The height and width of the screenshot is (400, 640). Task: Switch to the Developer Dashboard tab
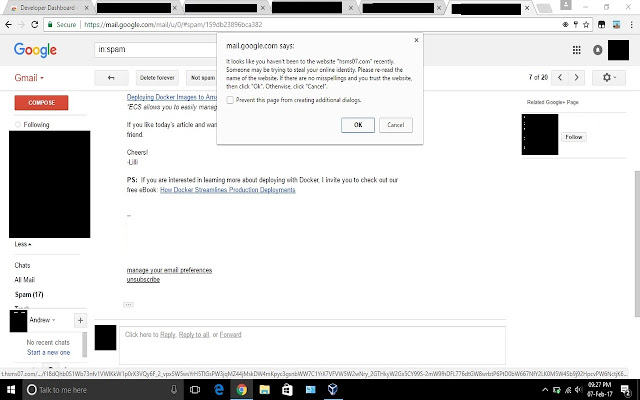(x=46, y=8)
